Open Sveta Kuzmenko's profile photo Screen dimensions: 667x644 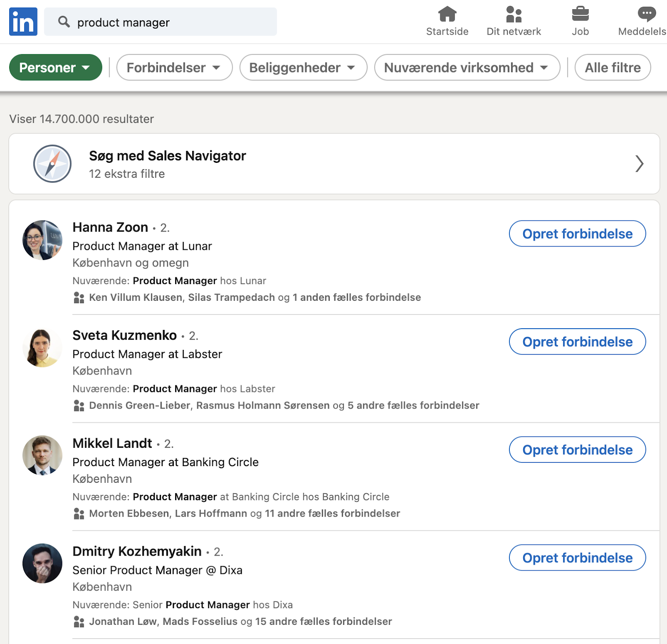click(43, 348)
